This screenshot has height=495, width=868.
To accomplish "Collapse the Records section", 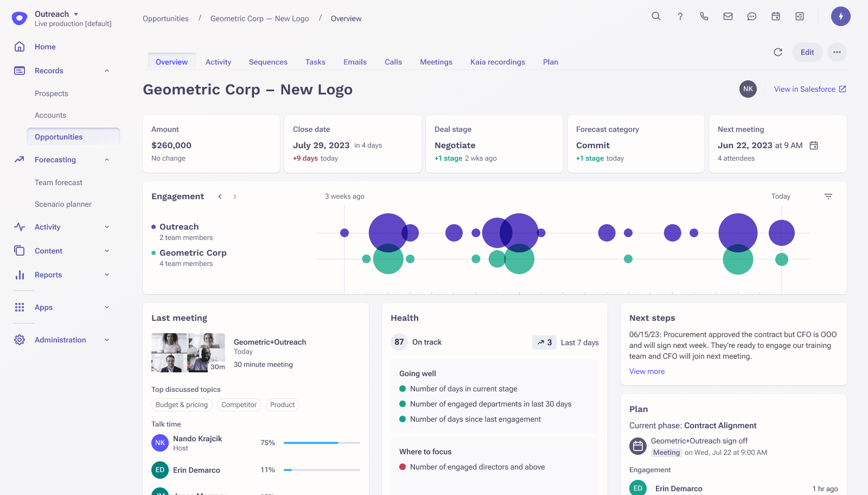I will click(x=107, y=71).
